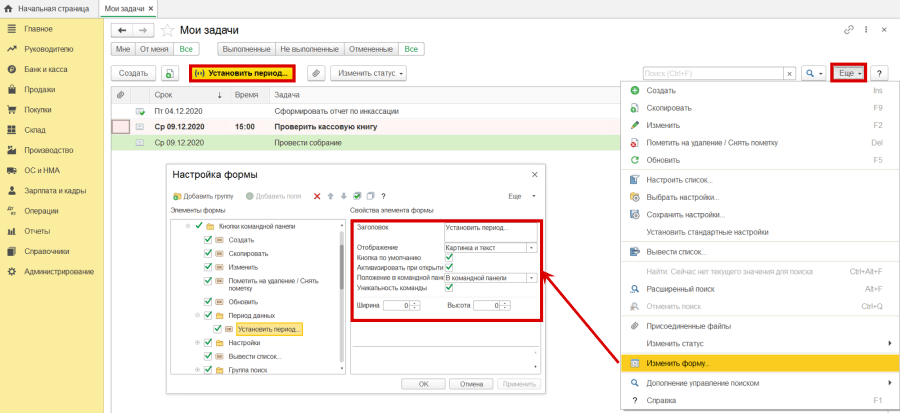Screen dimensions: 900x413
Task: Open the Изменить статус dropdown button
Action: (x=371, y=73)
